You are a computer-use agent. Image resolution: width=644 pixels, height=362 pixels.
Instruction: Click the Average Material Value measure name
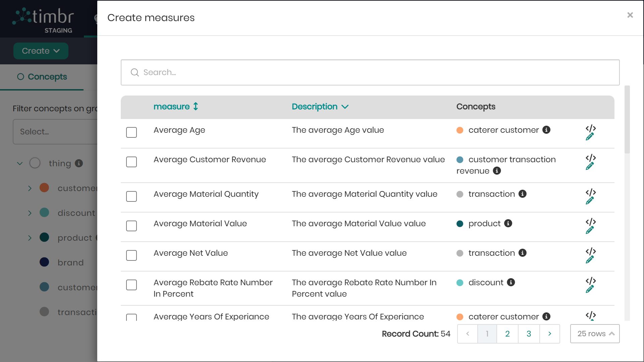tap(200, 224)
